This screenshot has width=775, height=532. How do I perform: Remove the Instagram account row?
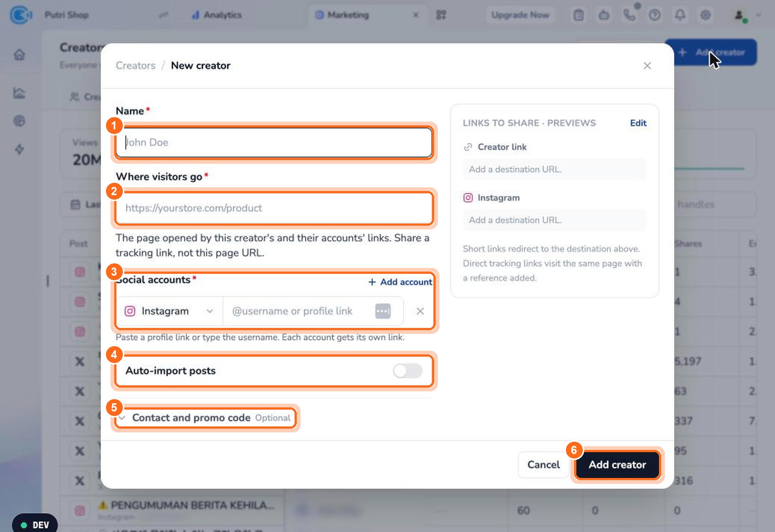tap(420, 311)
